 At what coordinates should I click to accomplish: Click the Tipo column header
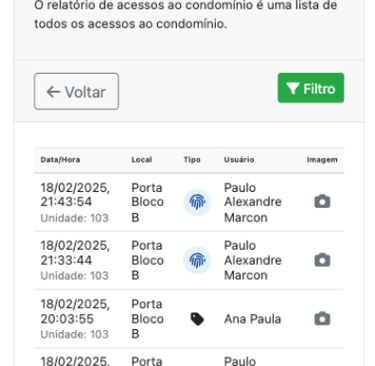tap(192, 160)
